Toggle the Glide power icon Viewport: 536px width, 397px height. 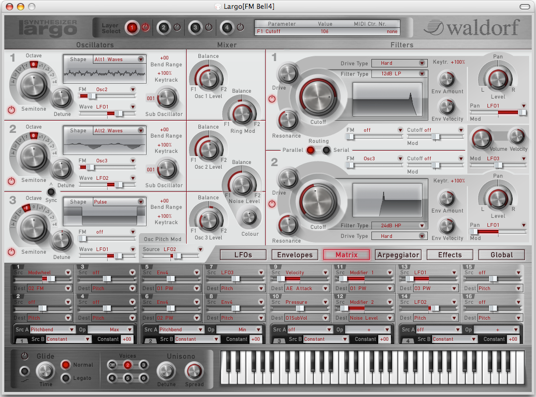pos(24,356)
